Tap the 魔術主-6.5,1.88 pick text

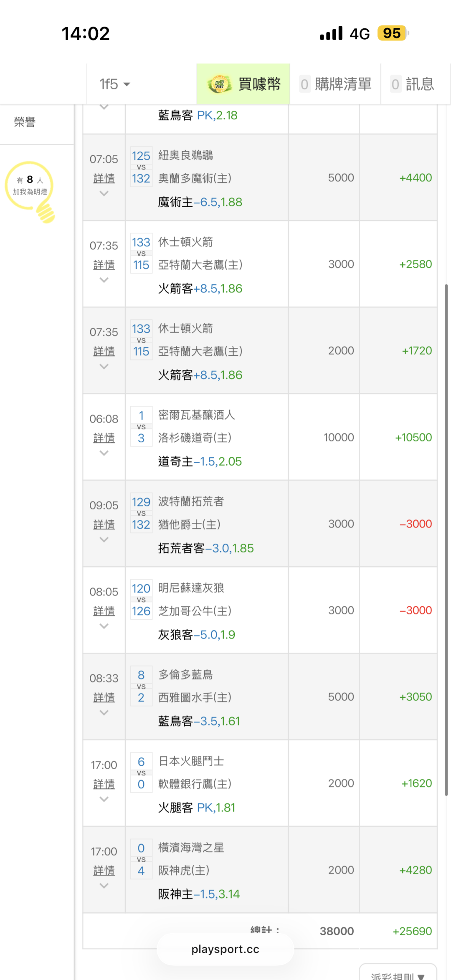point(200,202)
